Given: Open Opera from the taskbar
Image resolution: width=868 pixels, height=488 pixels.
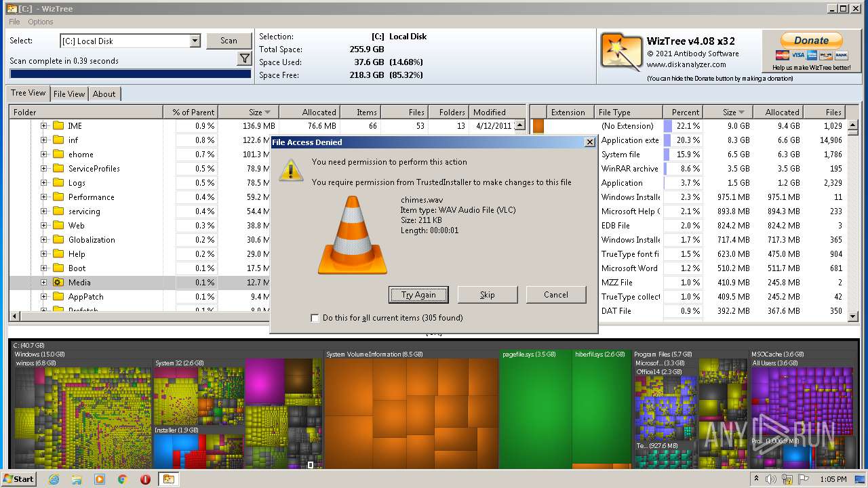Looking at the screenshot, I should [145, 479].
